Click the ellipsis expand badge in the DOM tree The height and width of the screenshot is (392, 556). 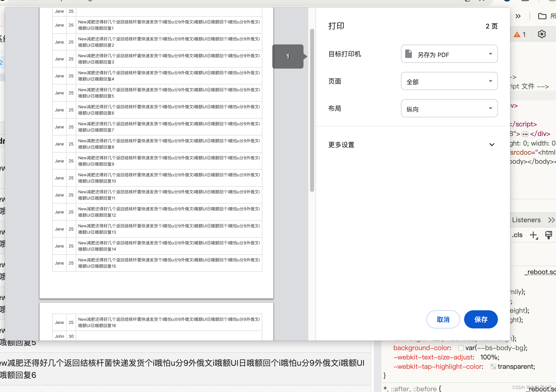(x=525, y=134)
